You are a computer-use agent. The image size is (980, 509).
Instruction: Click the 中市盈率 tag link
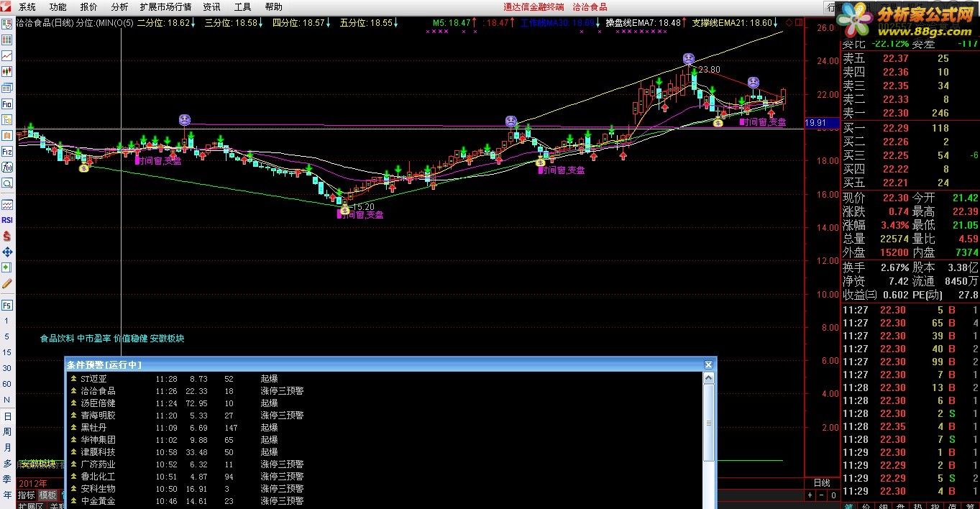click(x=94, y=338)
